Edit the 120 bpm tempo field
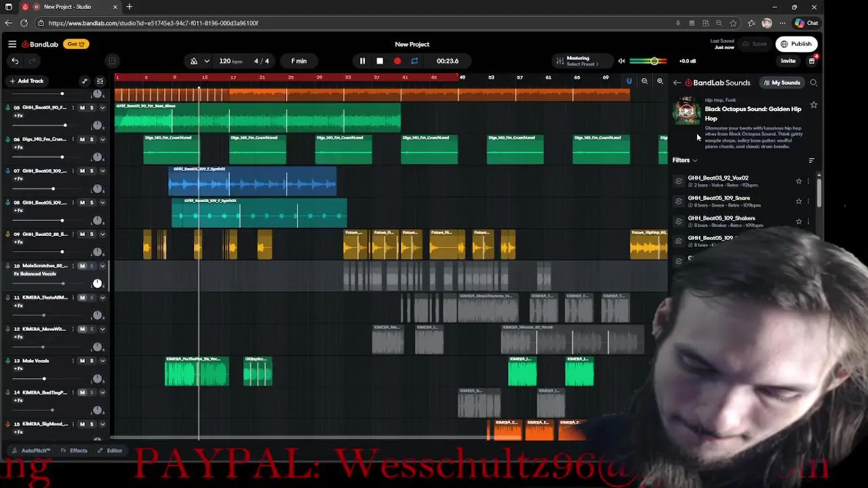 tap(230, 61)
